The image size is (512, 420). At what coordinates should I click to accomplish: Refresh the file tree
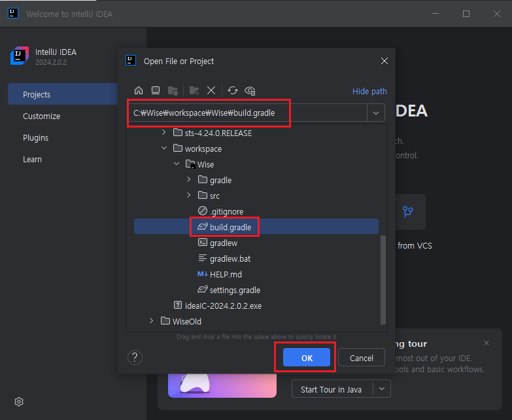coord(233,91)
